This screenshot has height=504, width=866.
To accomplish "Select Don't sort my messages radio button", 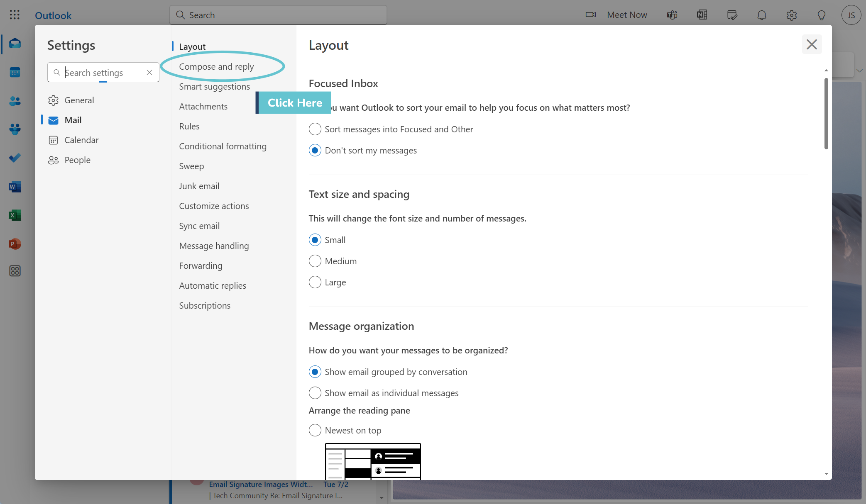I will click(x=315, y=150).
